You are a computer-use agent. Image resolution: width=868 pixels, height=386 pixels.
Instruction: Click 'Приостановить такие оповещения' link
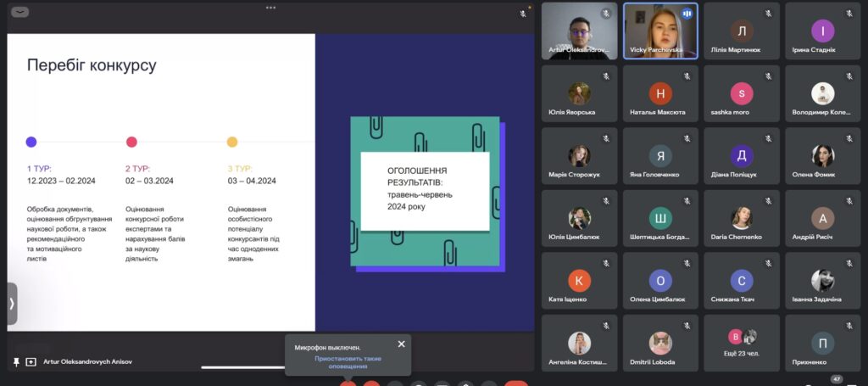tap(347, 362)
